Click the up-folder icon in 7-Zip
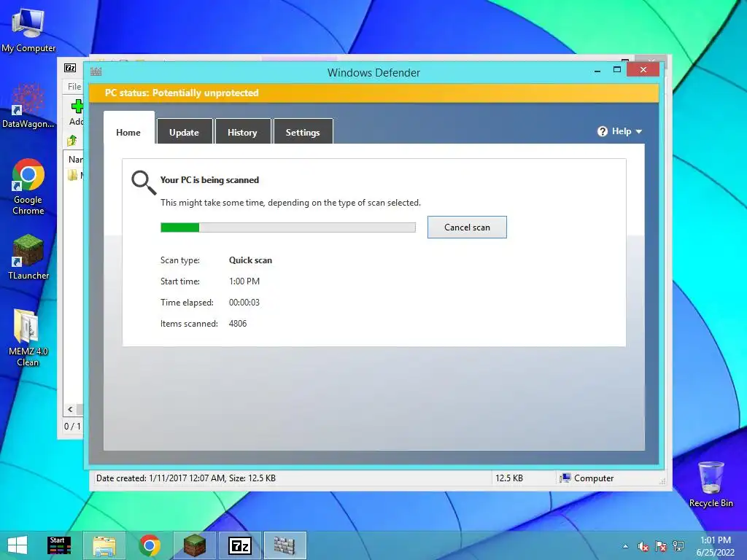This screenshot has width=747, height=560. click(x=72, y=141)
